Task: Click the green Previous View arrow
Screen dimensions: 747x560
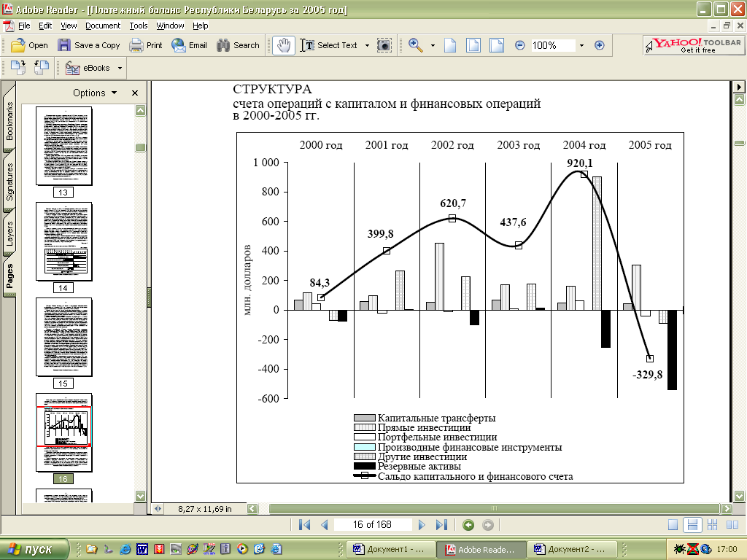Action: click(x=468, y=525)
